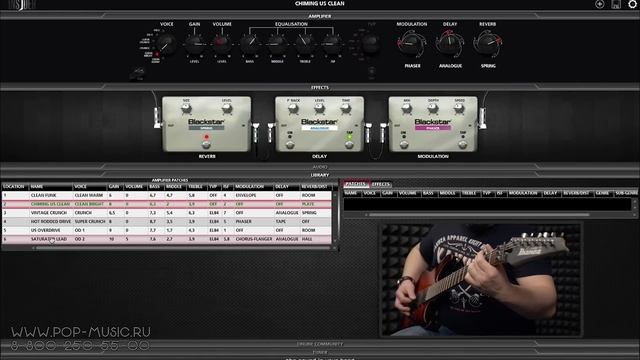Screen dimensions: 640x360
Task: Select the Saturation Lead patch row
Action: tap(167, 239)
